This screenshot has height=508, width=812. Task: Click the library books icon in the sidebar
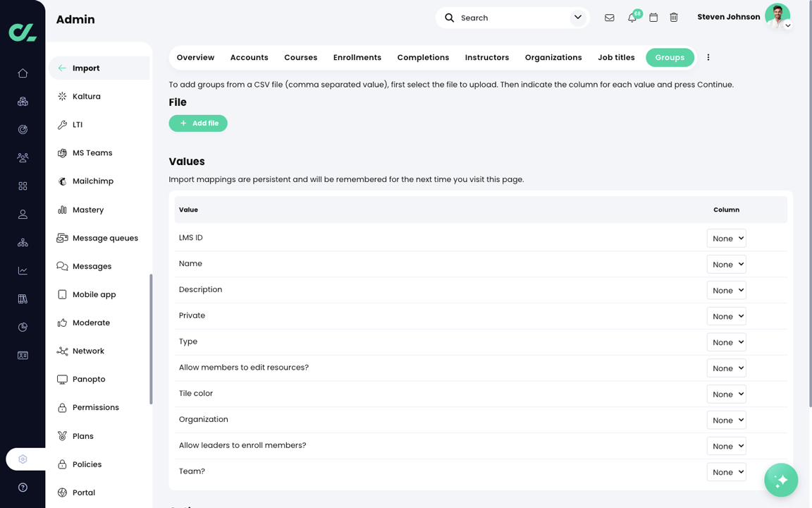click(x=23, y=298)
